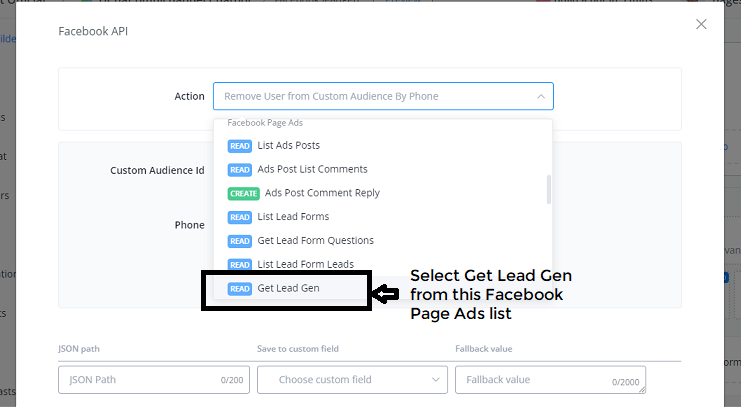Collapse the Action dropdown chevron
Screen dimensions: 741x407
click(x=541, y=96)
